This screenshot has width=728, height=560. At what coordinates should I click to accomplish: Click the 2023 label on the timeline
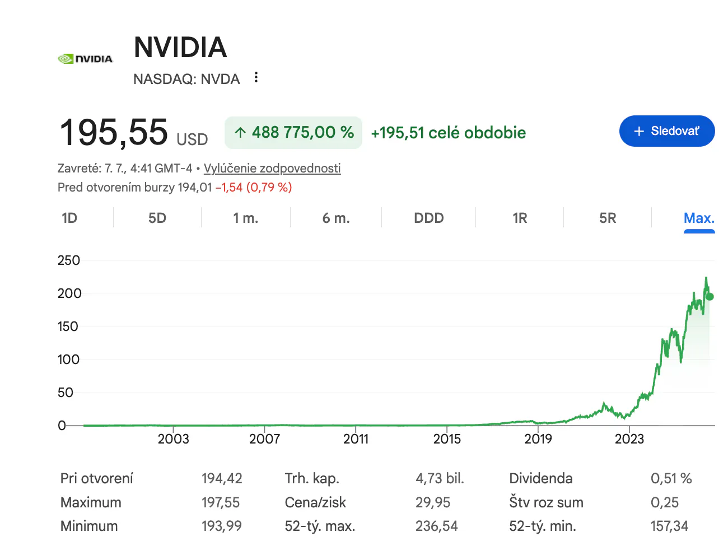pyautogui.click(x=629, y=438)
